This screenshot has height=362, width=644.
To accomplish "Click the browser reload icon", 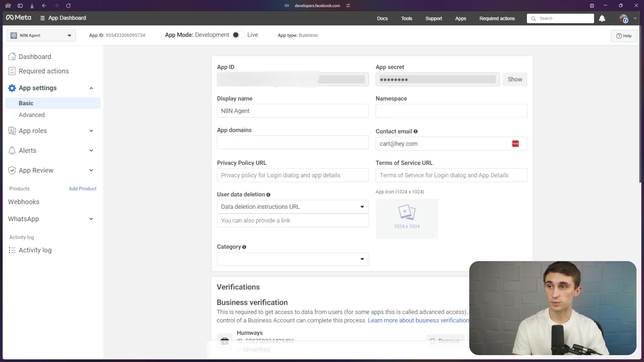I will tap(68, 6).
